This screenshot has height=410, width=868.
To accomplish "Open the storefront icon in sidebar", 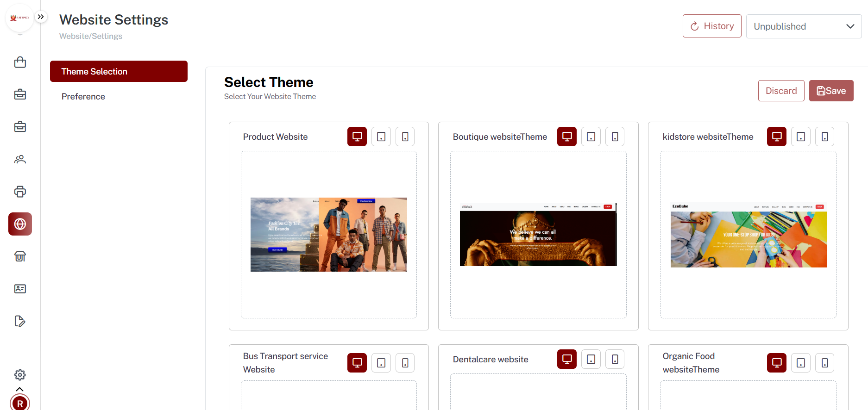I will pyautogui.click(x=20, y=256).
